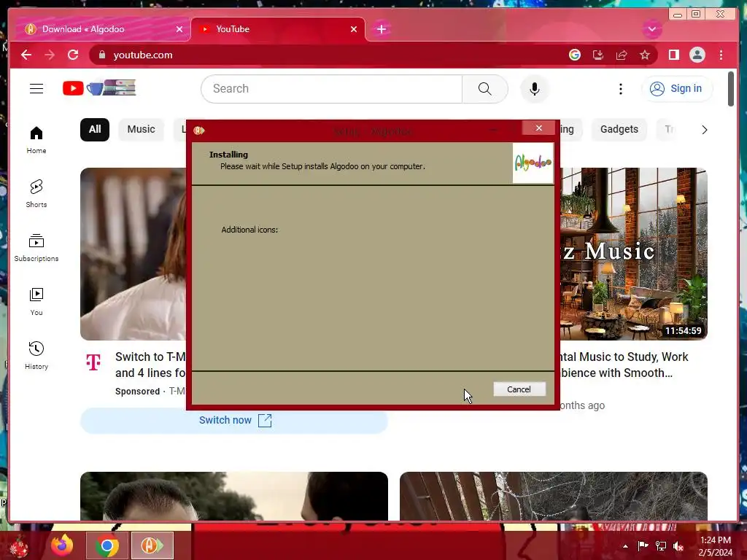747x560 pixels.
Task: Click Algodoo setup icon in taskbar
Action: (152, 545)
